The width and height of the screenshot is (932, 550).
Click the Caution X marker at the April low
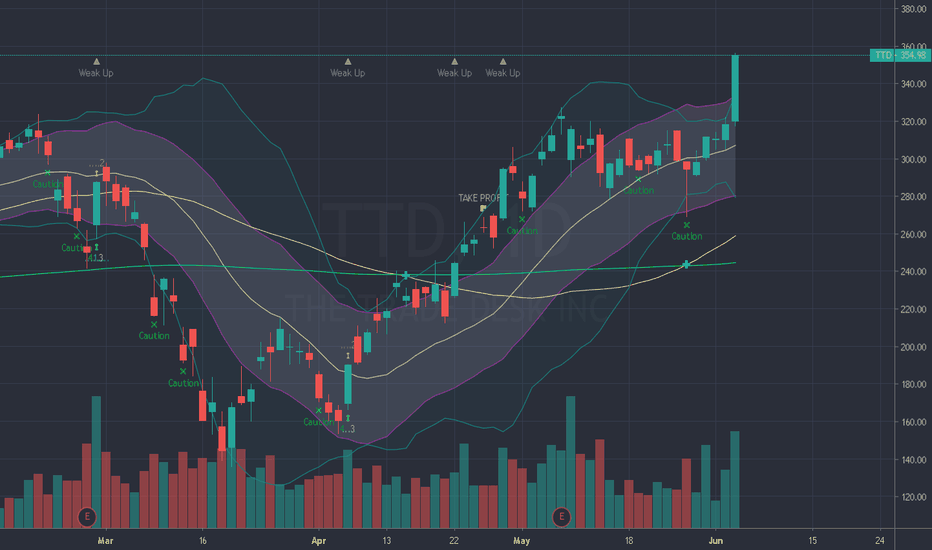point(319,411)
